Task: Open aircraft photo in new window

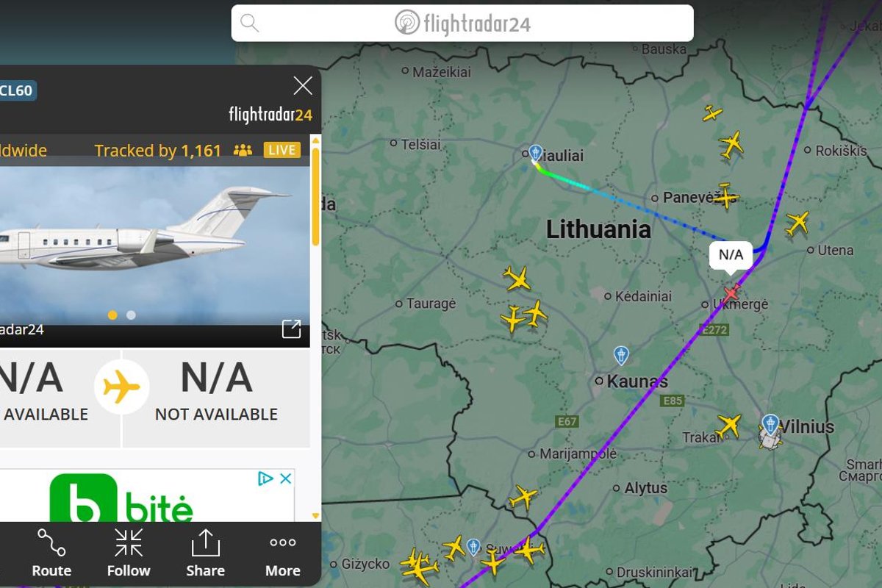Action: (292, 329)
